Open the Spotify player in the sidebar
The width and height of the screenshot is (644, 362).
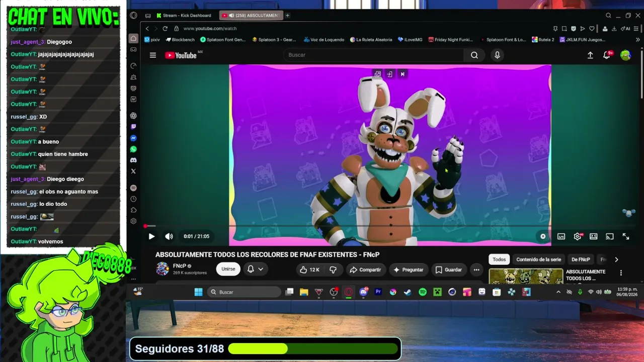point(133,188)
